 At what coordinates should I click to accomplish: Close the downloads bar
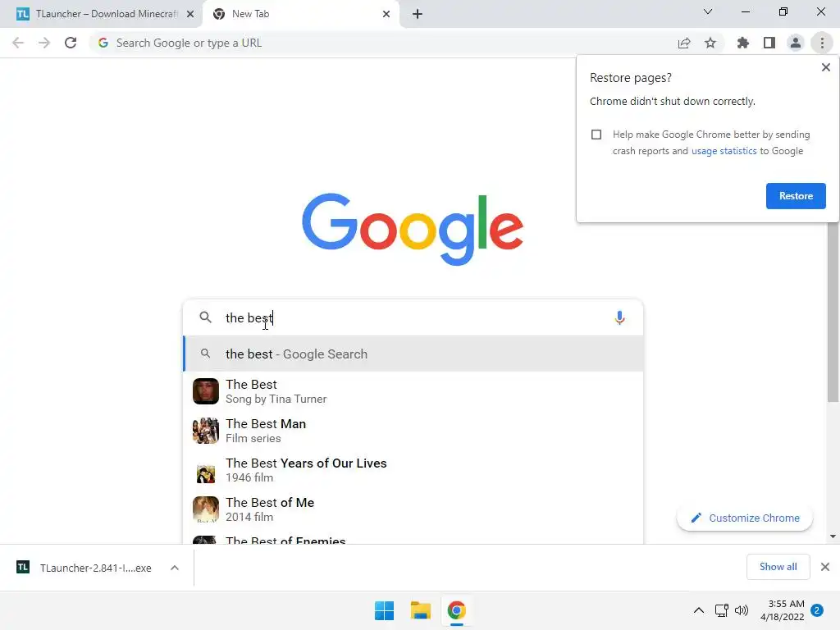(x=825, y=567)
